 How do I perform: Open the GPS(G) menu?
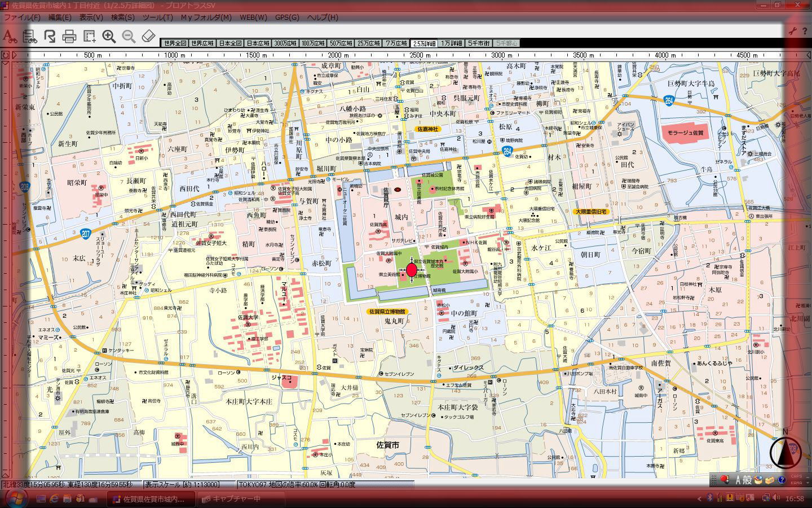point(286,17)
